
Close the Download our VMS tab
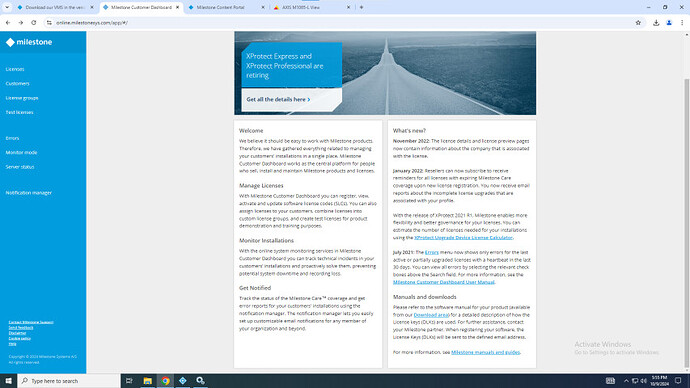92,7
